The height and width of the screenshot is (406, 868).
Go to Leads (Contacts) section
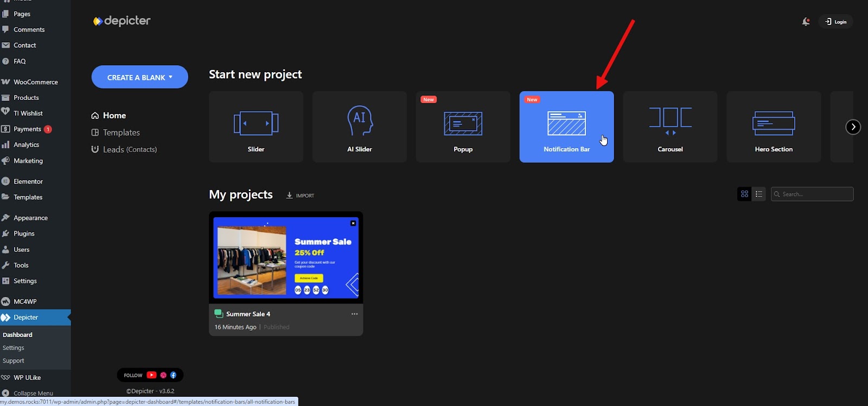point(130,149)
